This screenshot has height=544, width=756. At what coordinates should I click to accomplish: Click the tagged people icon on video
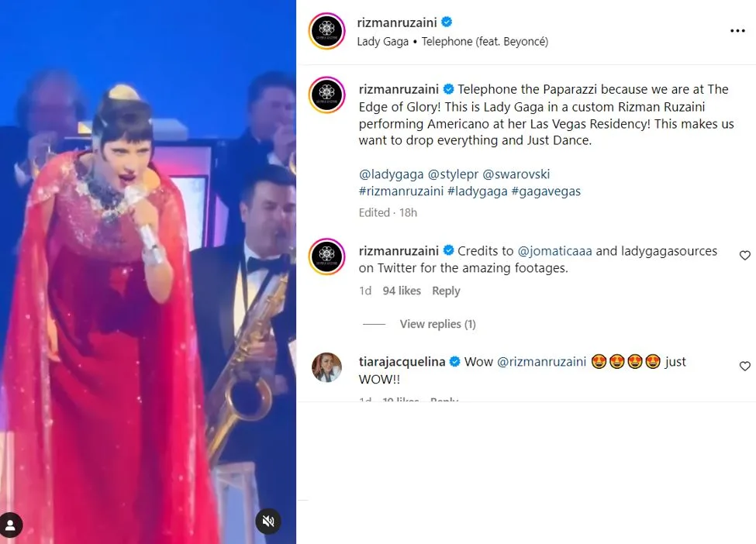click(11, 525)
